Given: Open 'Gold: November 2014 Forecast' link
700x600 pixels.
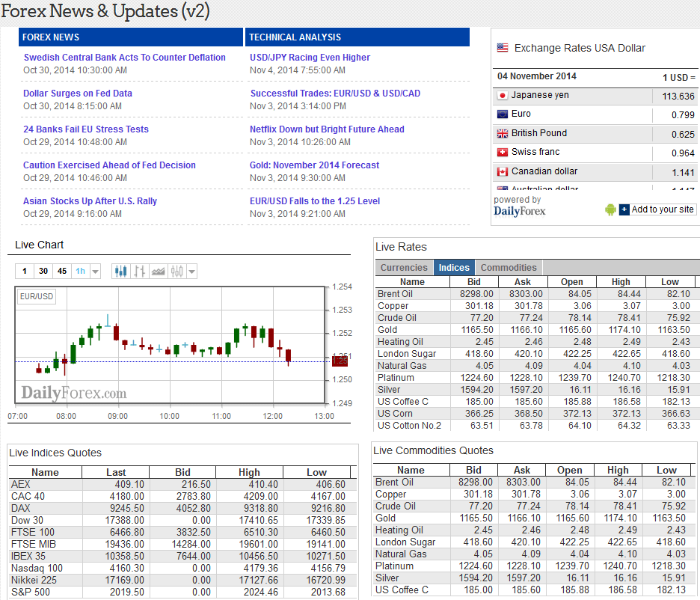Looking at the screenshot, I should 314,165.
